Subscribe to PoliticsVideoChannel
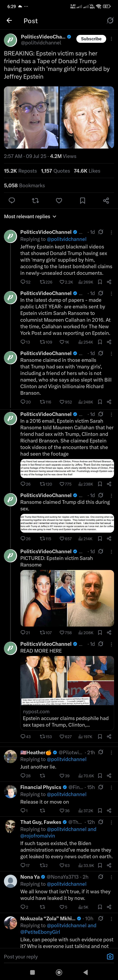Image resolution: width=118 pixels, height=980 pixels. [91, 39]
